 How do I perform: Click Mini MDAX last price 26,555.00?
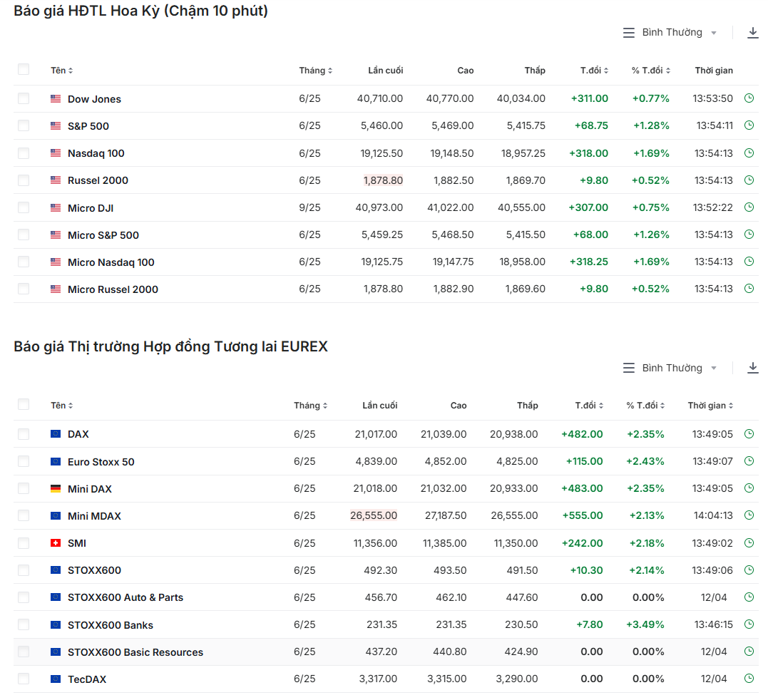pos(374,515)
